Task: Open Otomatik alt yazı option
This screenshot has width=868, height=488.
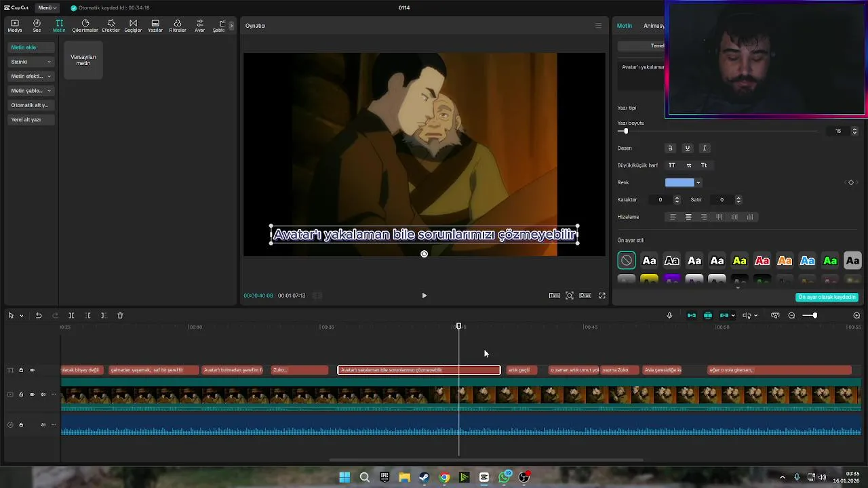Action: [31, 105]
